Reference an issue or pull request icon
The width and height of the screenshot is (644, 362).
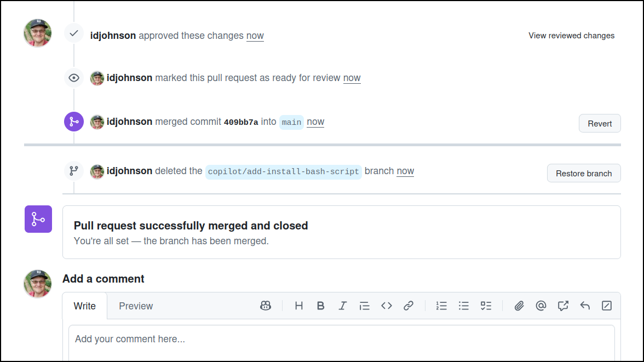click(563, 306)
